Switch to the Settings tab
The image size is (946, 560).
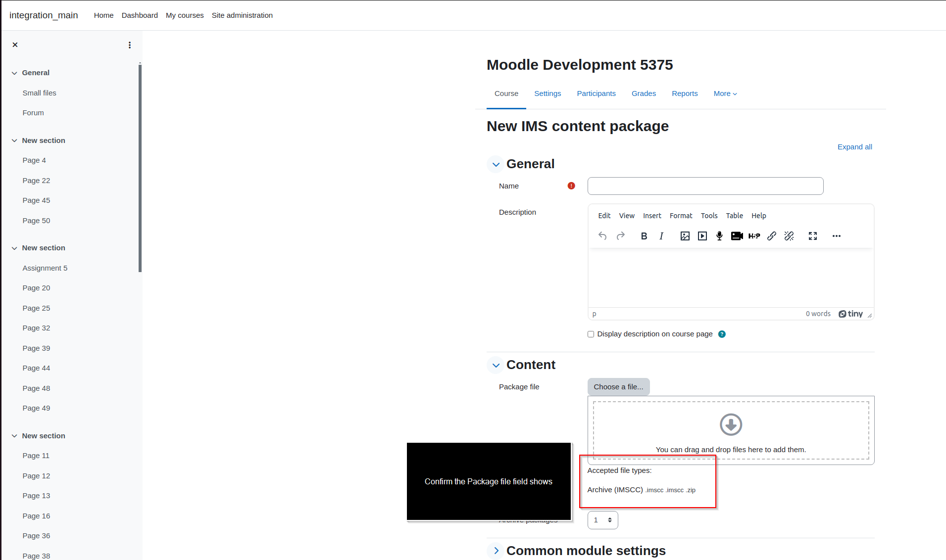coord(548,93)
